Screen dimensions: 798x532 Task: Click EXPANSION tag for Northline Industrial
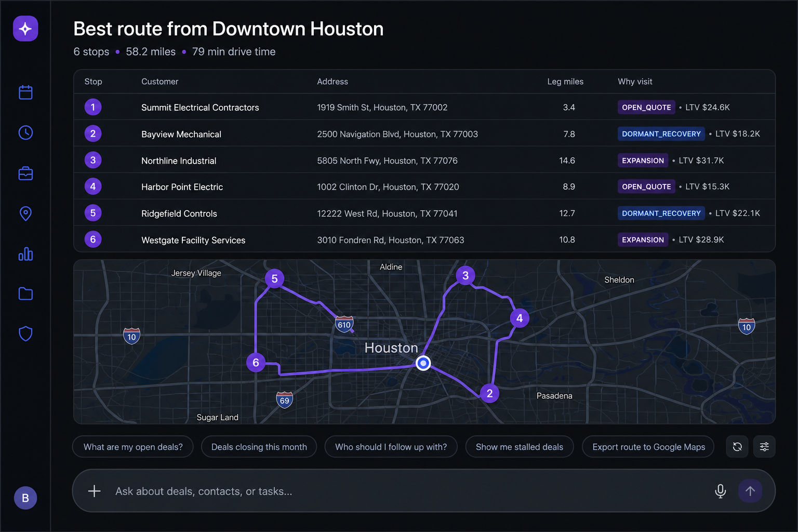[x=643, y=161]
